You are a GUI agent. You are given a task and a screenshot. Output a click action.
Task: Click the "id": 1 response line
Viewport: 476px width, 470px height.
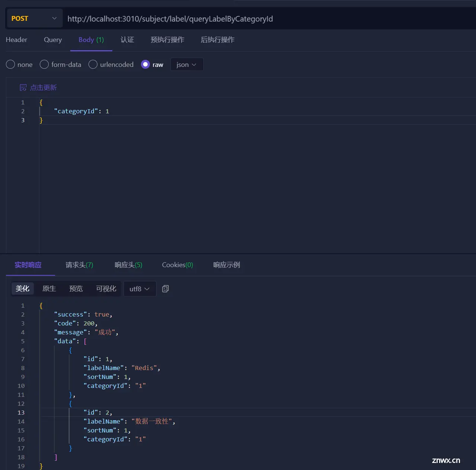coord(98,359)
